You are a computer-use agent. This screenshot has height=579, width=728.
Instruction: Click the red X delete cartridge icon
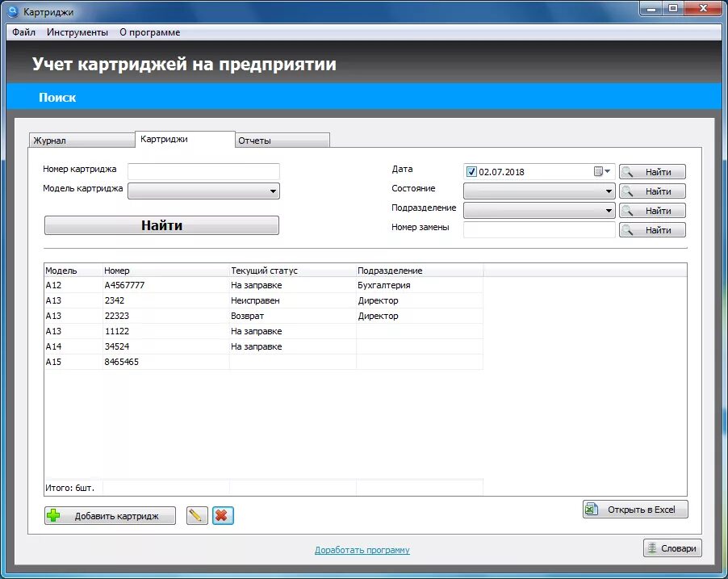[x=224, y=515]
